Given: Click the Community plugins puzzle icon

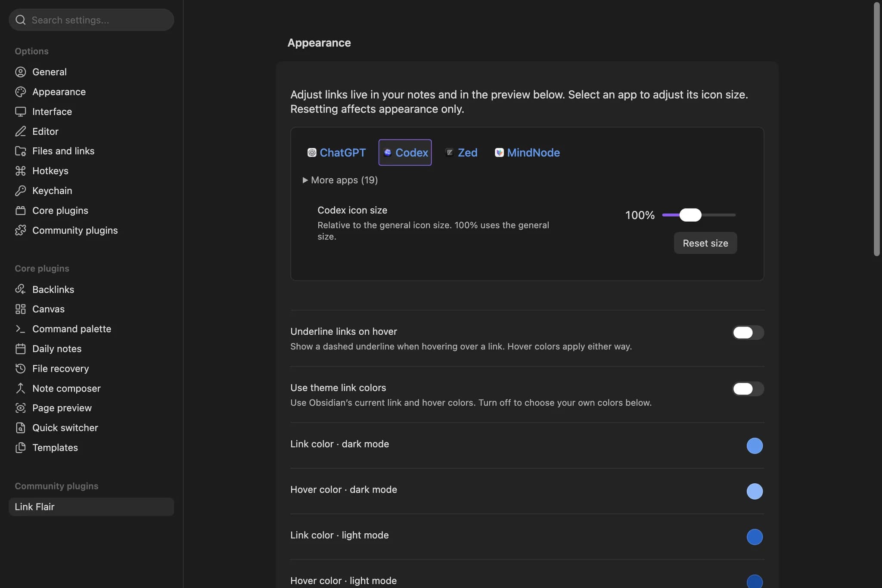Looking at the screenshot, I should pyautogui.click(x=20, y=230).
